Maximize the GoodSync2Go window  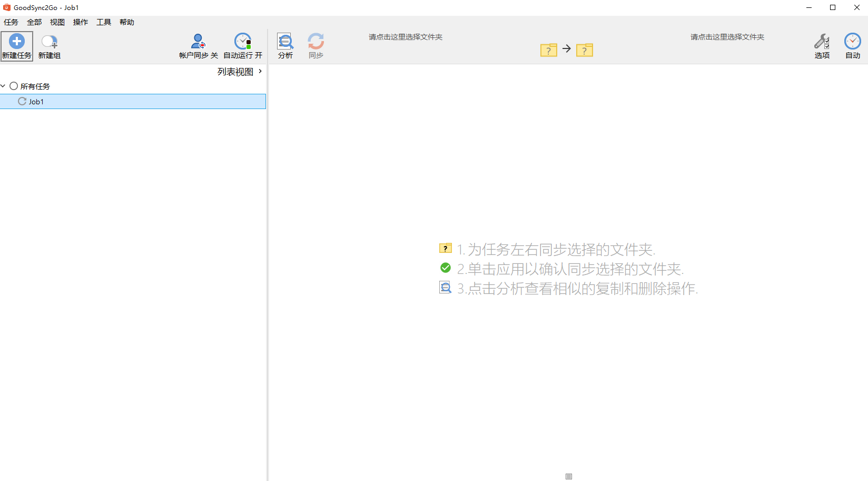point(833,7)
